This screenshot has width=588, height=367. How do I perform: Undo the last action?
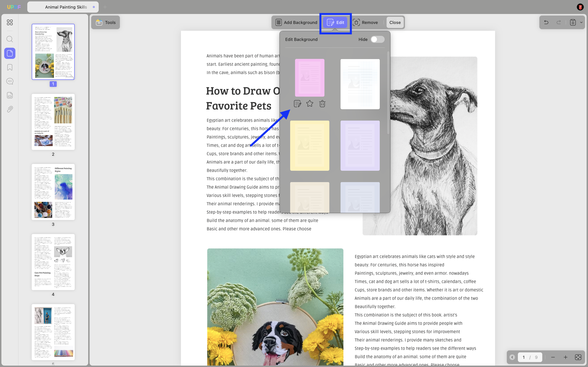click(546, 22)
